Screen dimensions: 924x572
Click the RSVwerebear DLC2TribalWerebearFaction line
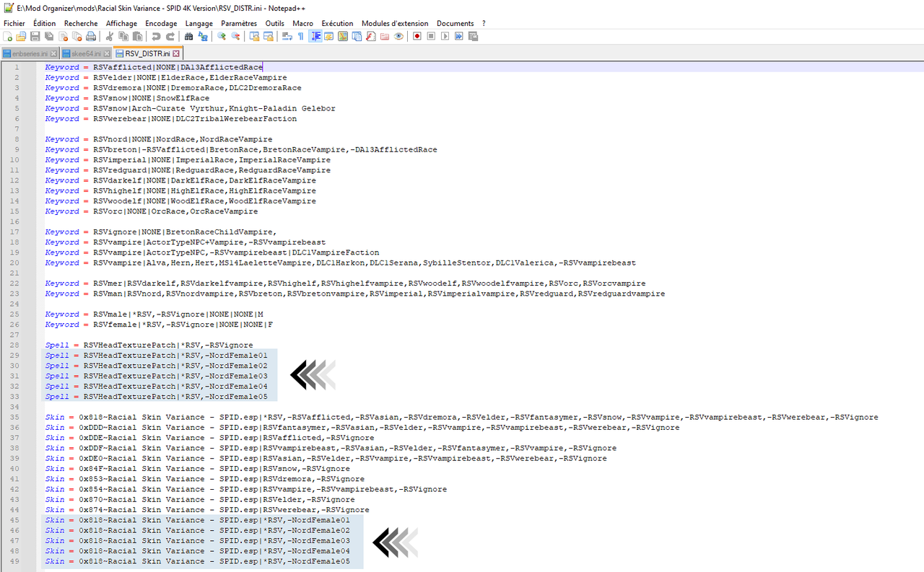point(170,118)
